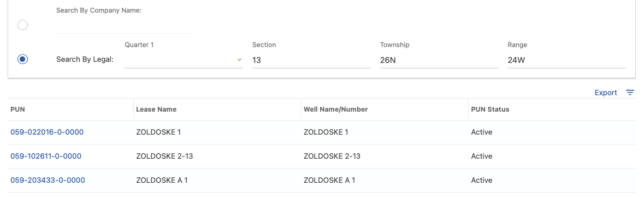The width and height of the screenshot is (644, 197).
Task: Click the Active status of ZOLDOSKE 1 row
Action: click(481, 132)
